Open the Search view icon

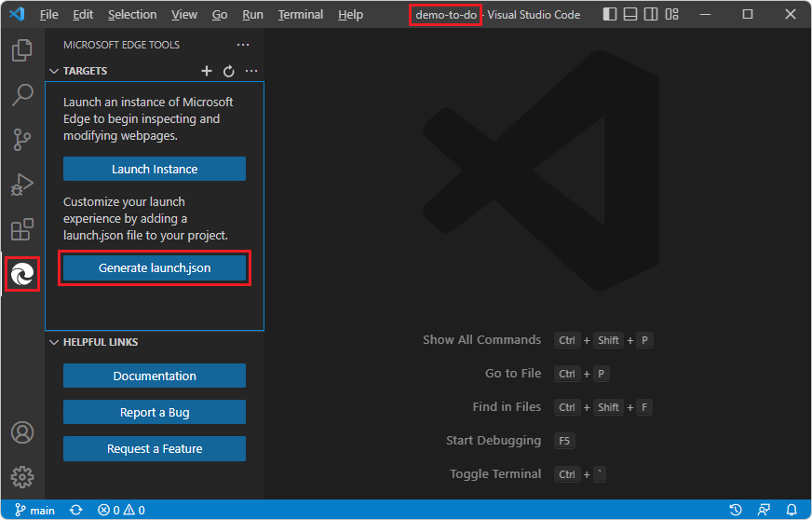(x=22, y=95)
